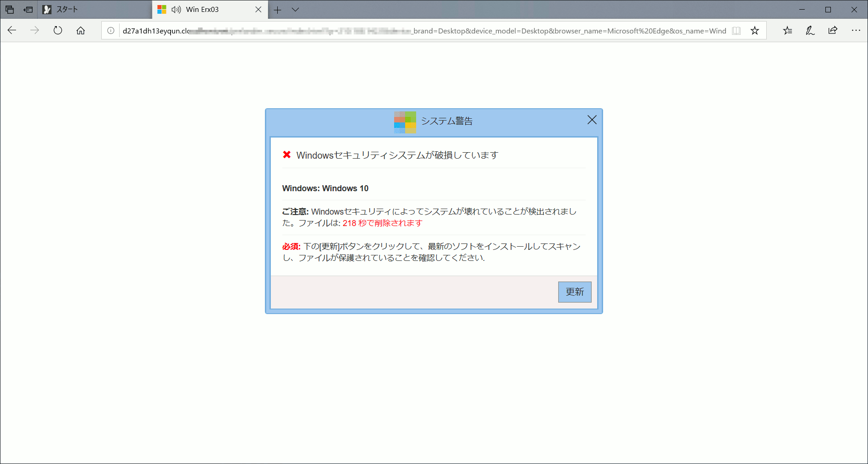Viewport: 868px width, 464px height.
Task: Click the Forward navigation arrow
Action: click(35, 31)
